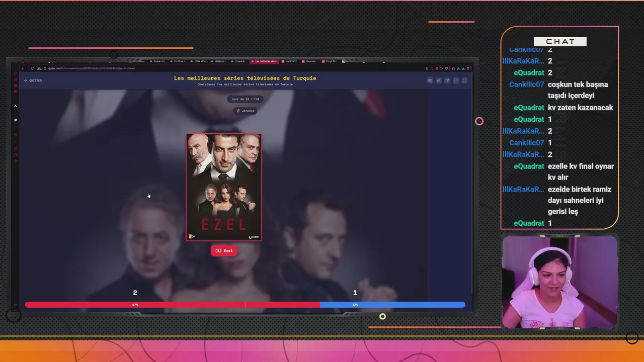
Task: Click the QUITTER back link
Action: [33, 80]
